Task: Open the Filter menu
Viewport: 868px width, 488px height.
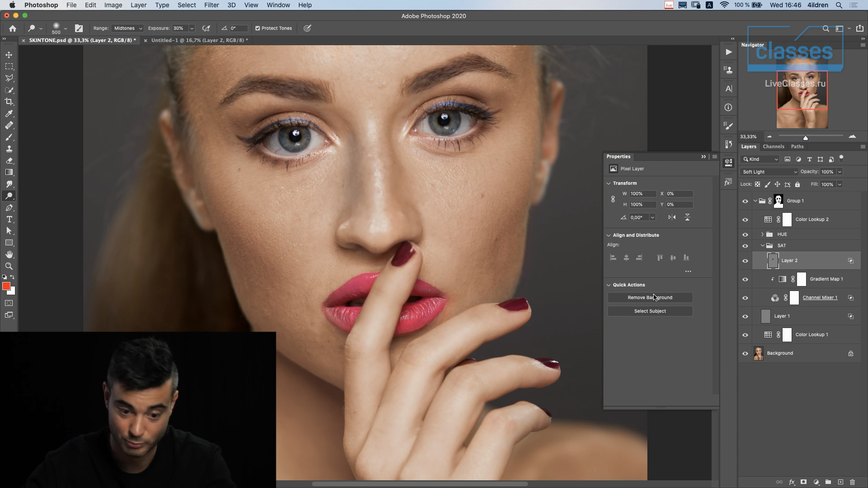Action: tap(211, 5)
